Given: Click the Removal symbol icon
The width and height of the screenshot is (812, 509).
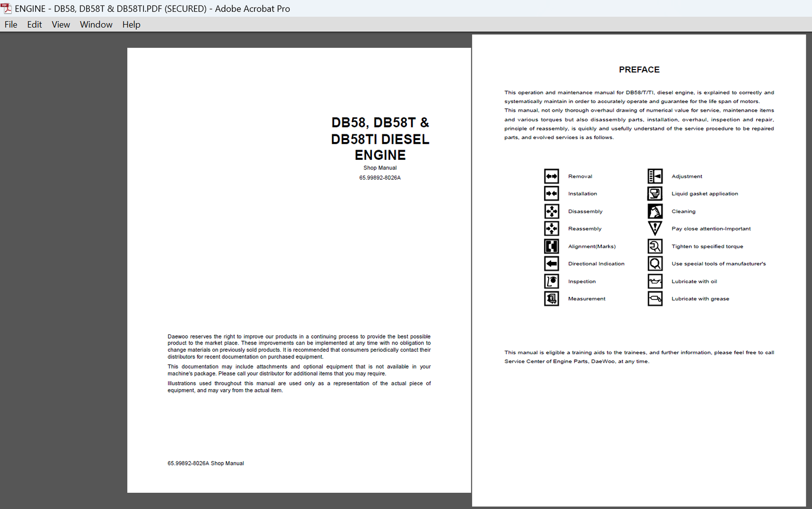Looking at the screenshot, I should click(552, 176).
